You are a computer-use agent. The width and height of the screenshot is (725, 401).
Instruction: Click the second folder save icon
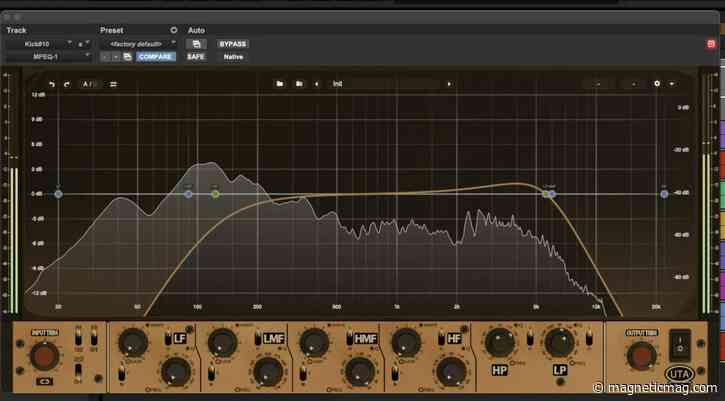click(299, 84)
